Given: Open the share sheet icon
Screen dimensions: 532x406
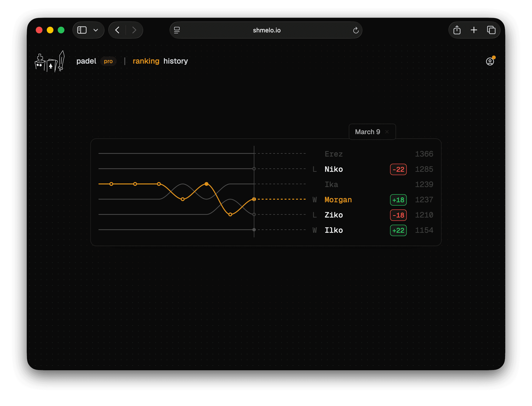Looking at the screenshot, I should [457, 30].
